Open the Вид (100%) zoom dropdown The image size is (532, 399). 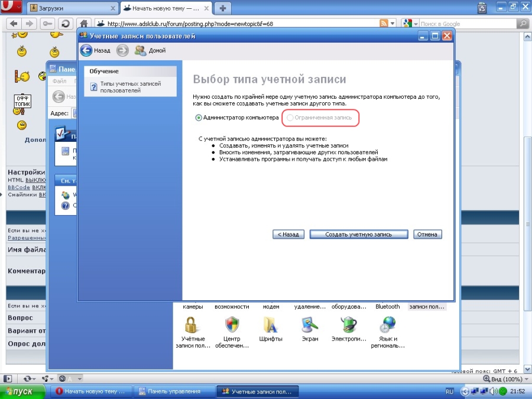click(x=502, y=378)
